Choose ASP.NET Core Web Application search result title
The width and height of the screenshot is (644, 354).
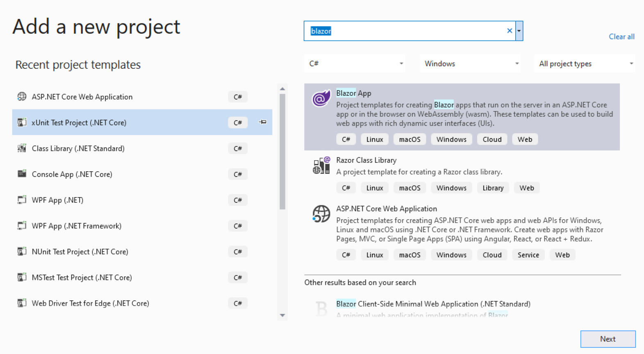[387, 209]
